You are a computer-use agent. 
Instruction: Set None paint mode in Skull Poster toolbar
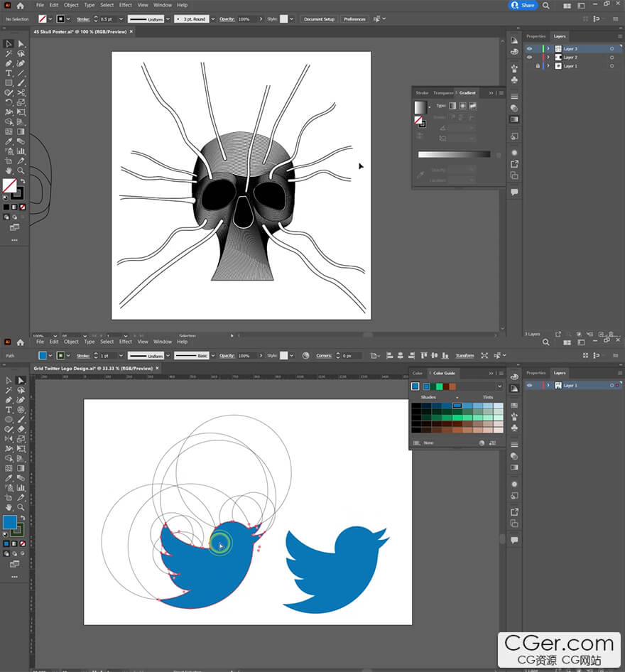[x=23, y=207]
